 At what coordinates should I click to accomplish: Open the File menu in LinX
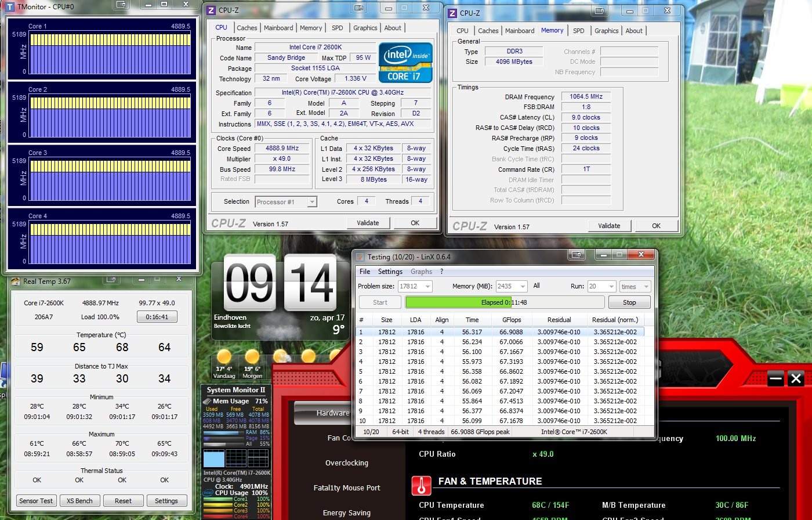tap(365, 272)
